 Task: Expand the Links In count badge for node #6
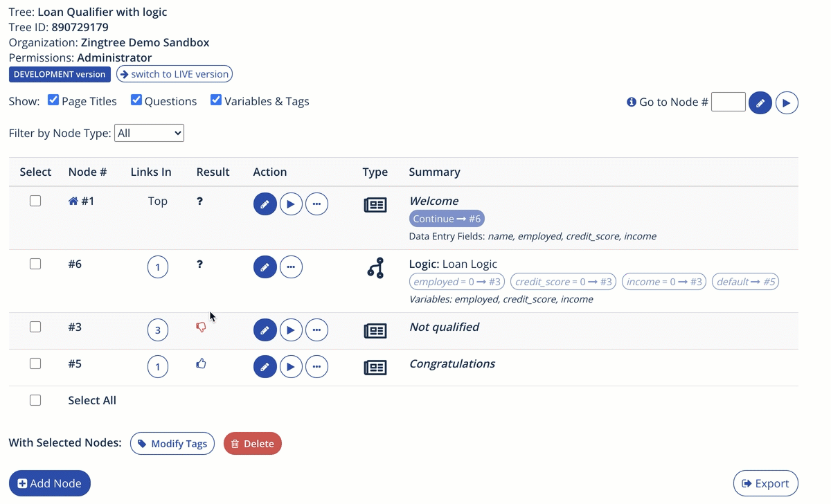pyautogui.click(x=157, y=267)
